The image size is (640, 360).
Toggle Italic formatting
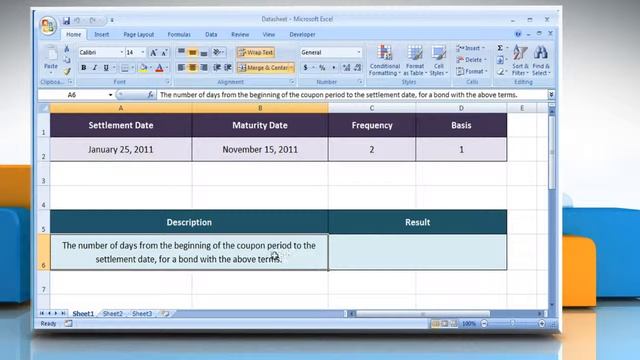coord(95,68)
